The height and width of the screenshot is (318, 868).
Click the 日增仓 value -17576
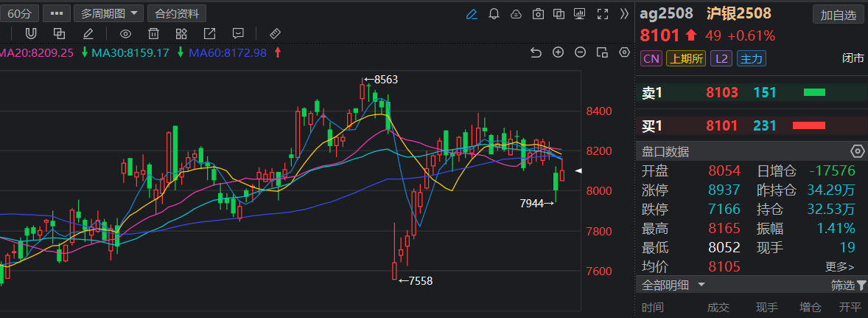[832, 170]
